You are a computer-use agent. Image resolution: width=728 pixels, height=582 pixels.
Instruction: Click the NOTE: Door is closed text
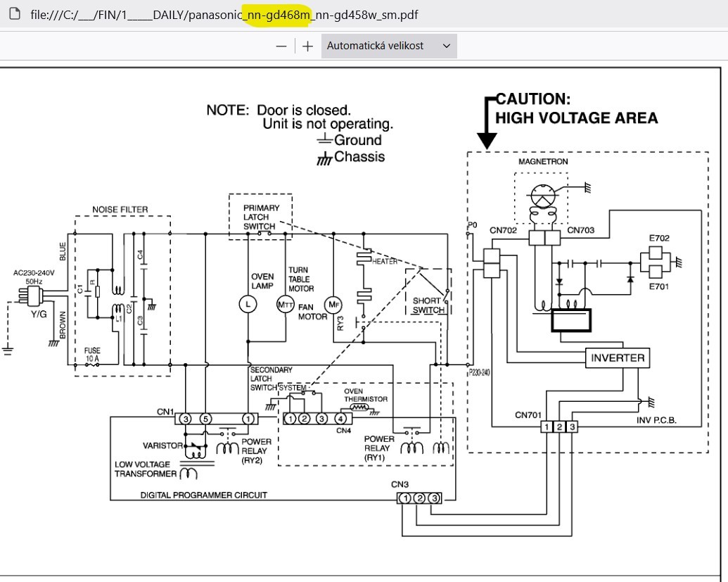[x=279, y=110]
